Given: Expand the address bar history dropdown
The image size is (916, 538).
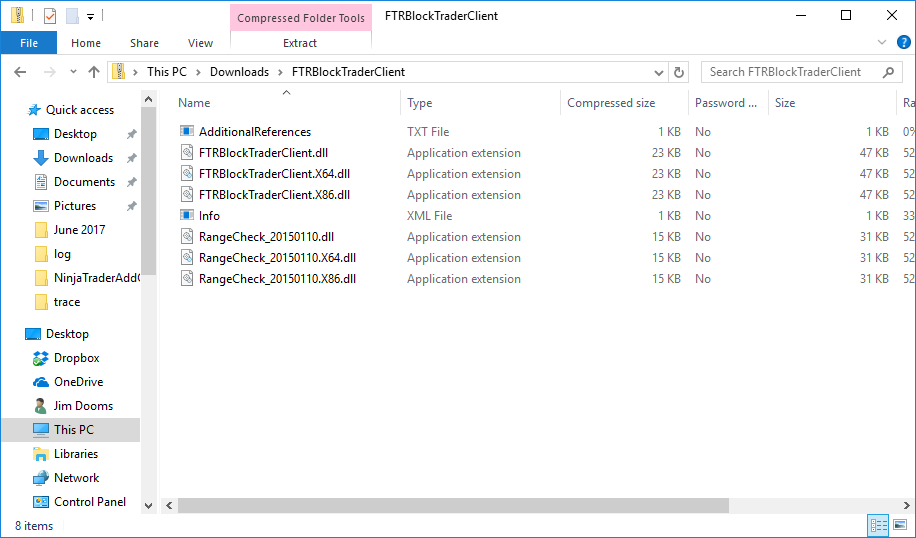Looking at the screenshot, I should click(x=658, y=72).
